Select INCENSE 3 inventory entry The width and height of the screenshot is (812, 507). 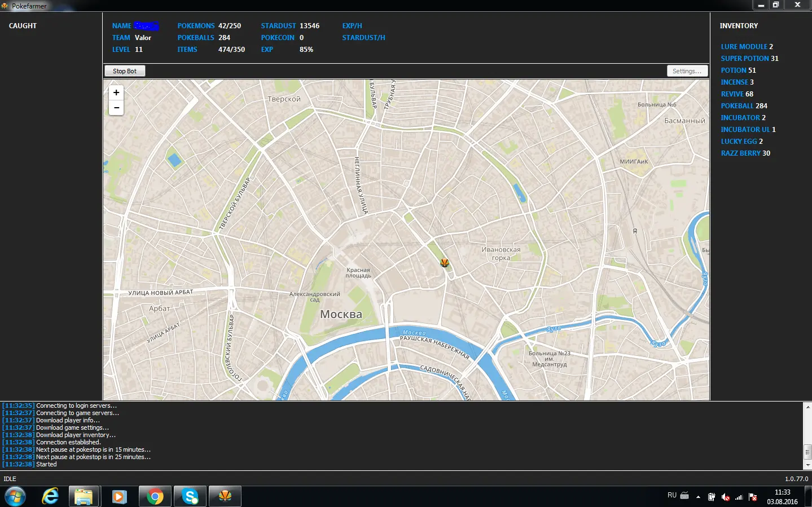click(737, 82)
